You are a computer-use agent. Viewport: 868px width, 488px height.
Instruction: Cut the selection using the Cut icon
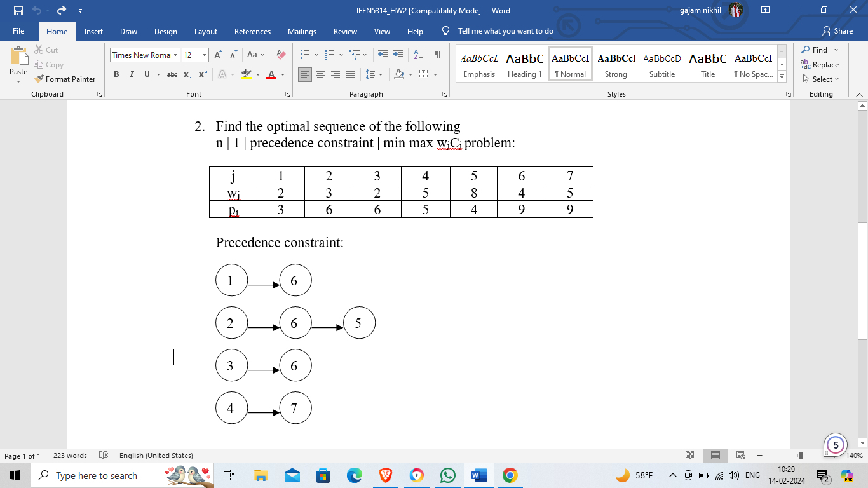[40, 50]
